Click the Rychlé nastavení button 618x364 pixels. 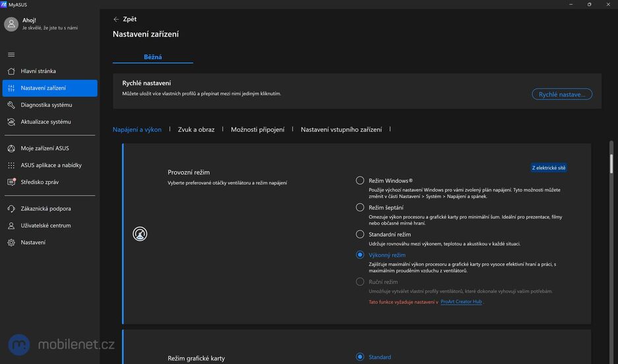coord(562,94)
